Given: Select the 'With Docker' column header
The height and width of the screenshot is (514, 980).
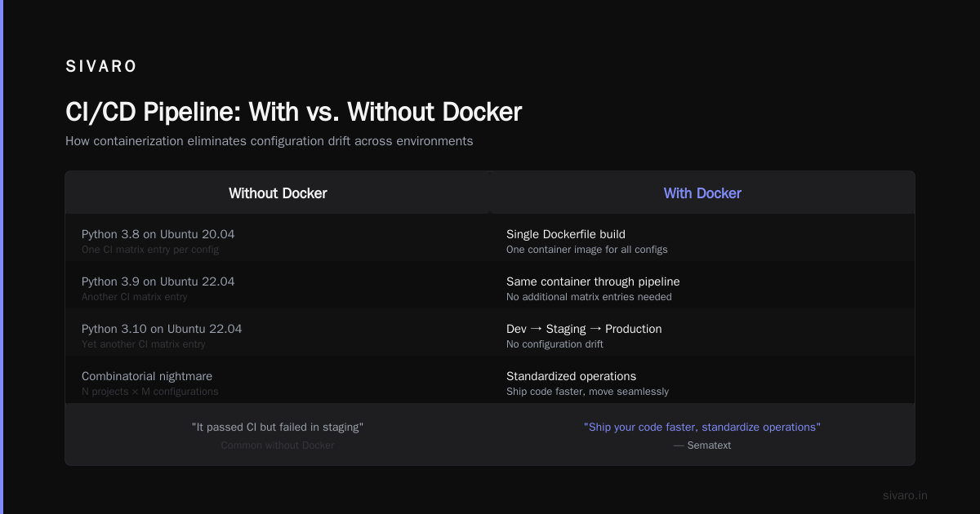Looking at the screenshot, I should pyautogui.click(x=702, y=193).
